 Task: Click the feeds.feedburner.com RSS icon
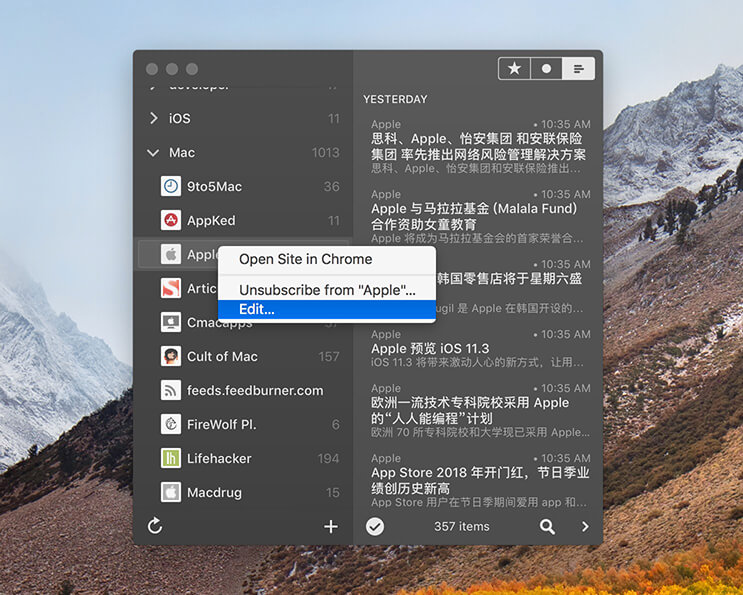171,390
